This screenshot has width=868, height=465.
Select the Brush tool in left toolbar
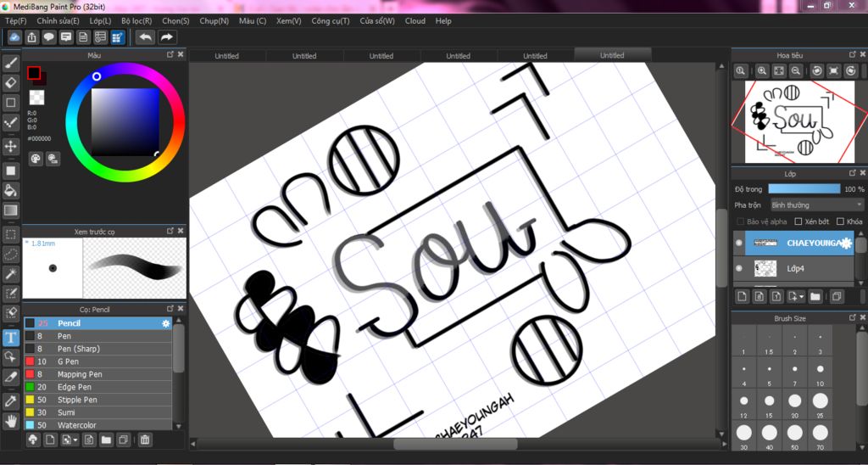click(x=10, y=63)
